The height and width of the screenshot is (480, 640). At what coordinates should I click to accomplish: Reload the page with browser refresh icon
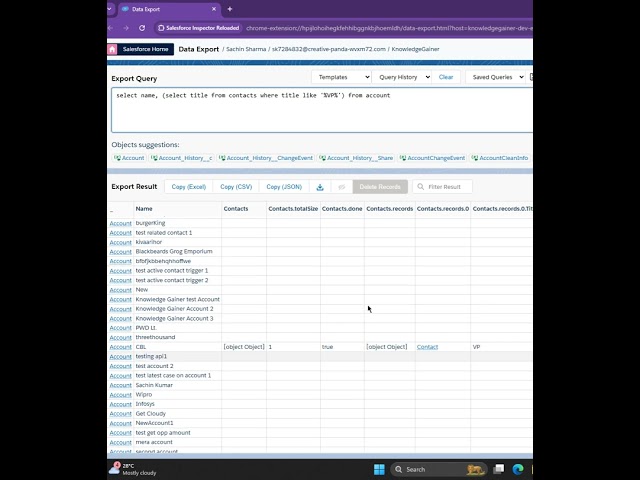pos(142,28)
